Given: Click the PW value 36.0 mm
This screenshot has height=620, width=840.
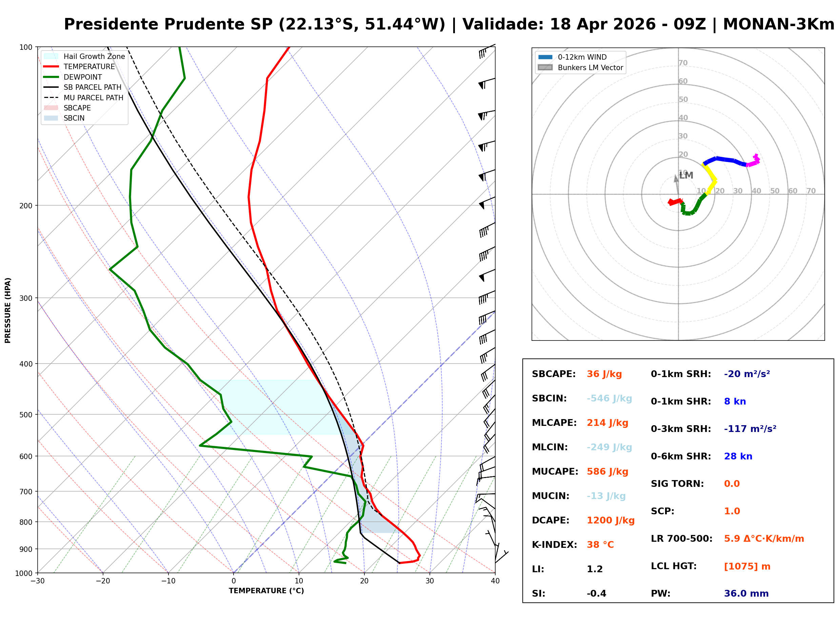Looking at the screenshot, I should (746, 594).
